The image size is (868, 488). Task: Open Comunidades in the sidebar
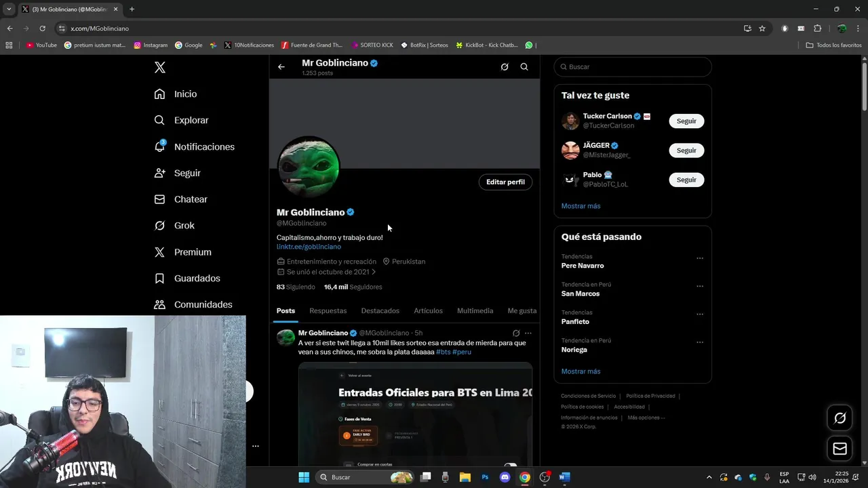coord(193,304)
